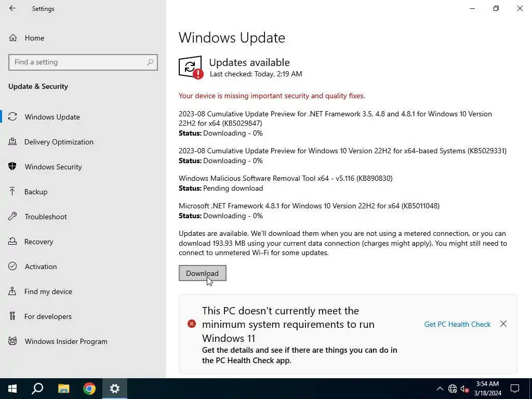Click the Settings gear taskbar icon
The width and height of the screenshot is (532, 399).
115,389
